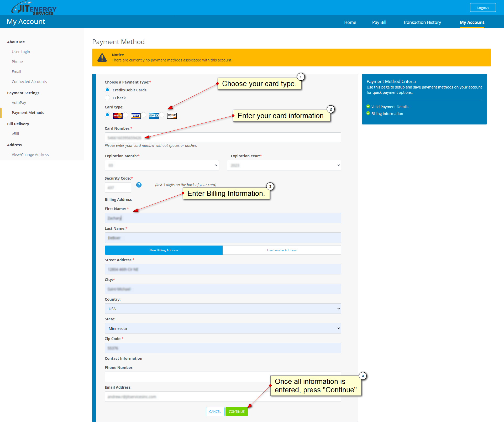Image resolution: width=504 pixels, height=422 pixels.
Task: Open the Expiration Month dropdown
Action: click(162, 165)
